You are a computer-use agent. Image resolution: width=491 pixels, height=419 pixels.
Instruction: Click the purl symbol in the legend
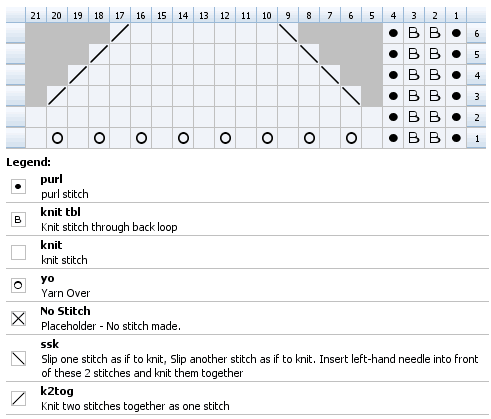(18, 186)
